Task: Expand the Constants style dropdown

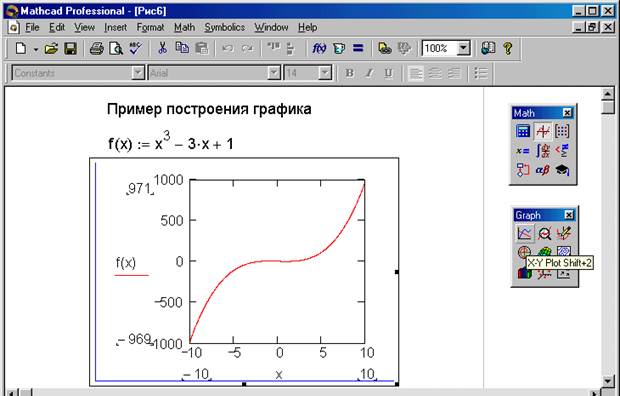Action: tap(138, 73)
